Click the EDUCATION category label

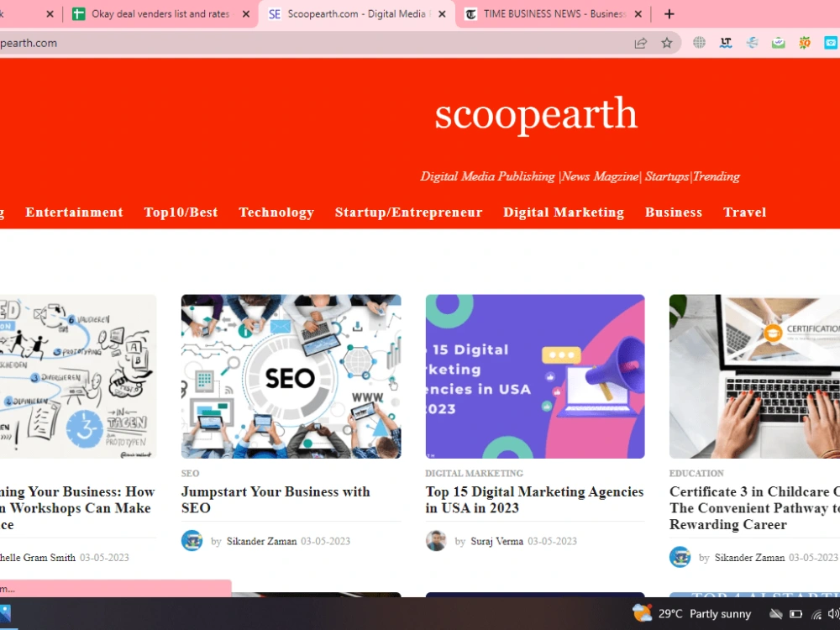pos(696,474)
